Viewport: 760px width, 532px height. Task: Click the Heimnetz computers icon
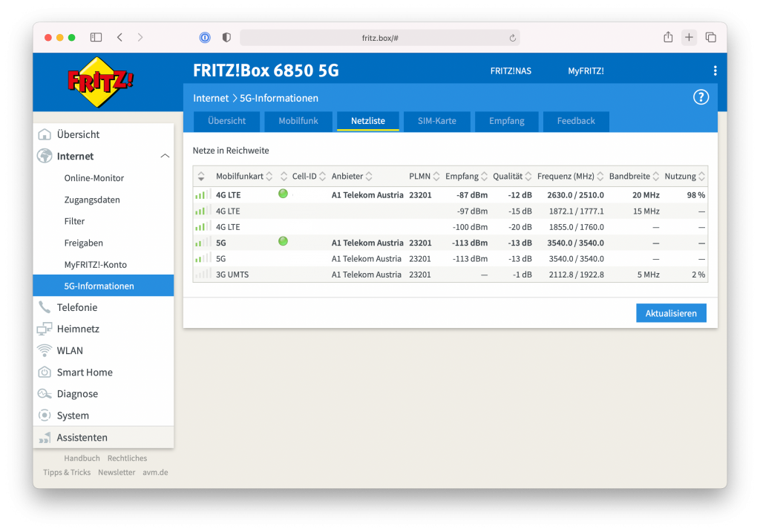click(45, 329)
